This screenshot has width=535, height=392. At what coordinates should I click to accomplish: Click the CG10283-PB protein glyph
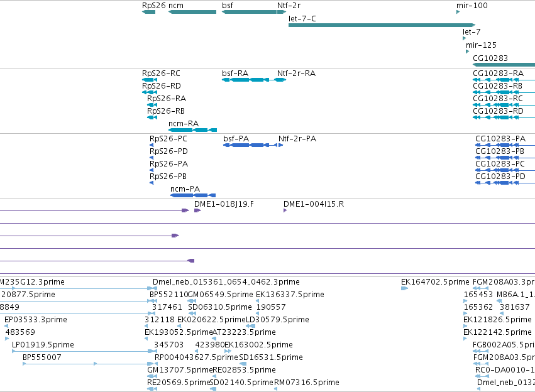505,158
